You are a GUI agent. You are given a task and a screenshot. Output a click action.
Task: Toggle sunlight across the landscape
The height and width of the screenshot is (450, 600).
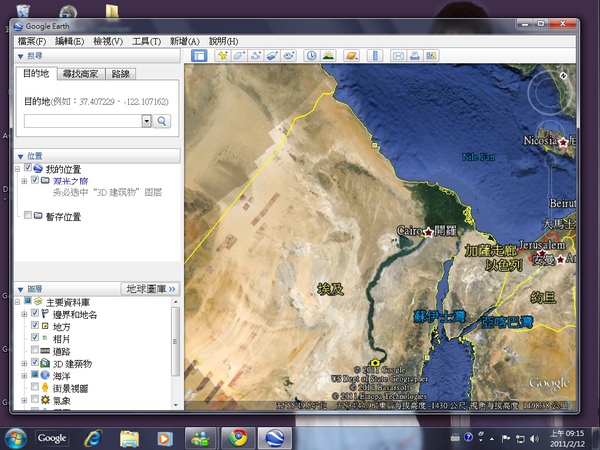[x=328, y=56]
